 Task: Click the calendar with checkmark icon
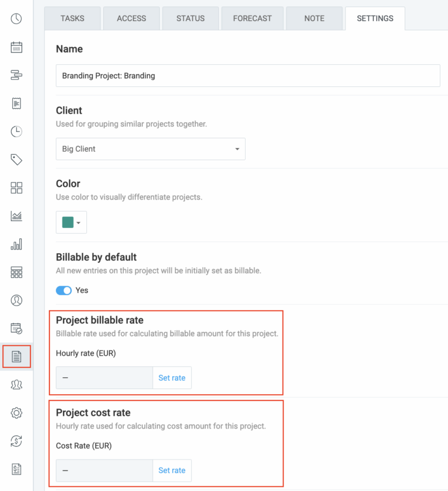(x=16, y=329)
